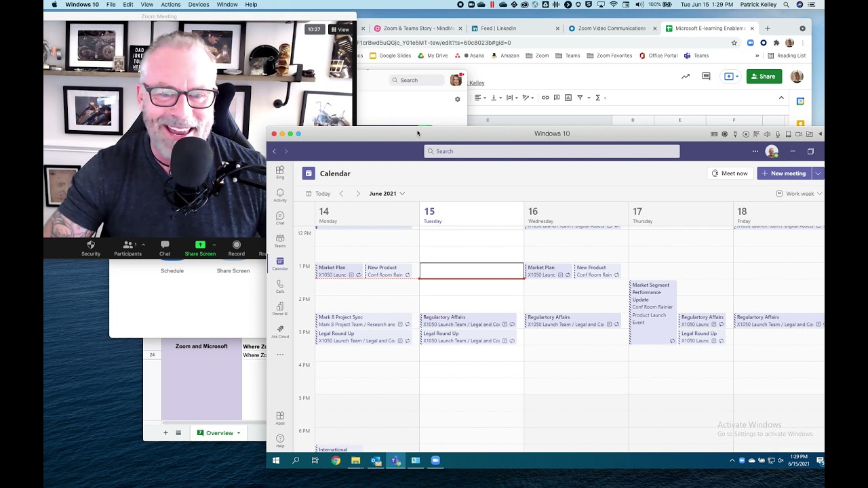Open Mark 8 Project Sync meeting
868x488 pixels.
coord(363,321)
